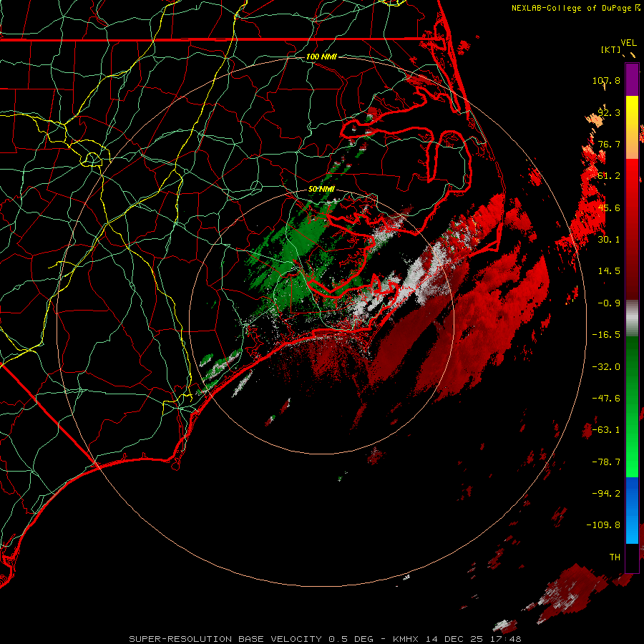Click the -94.2 value on velocity scale
The width and height of the screenshot is (644, 644).
606,493
